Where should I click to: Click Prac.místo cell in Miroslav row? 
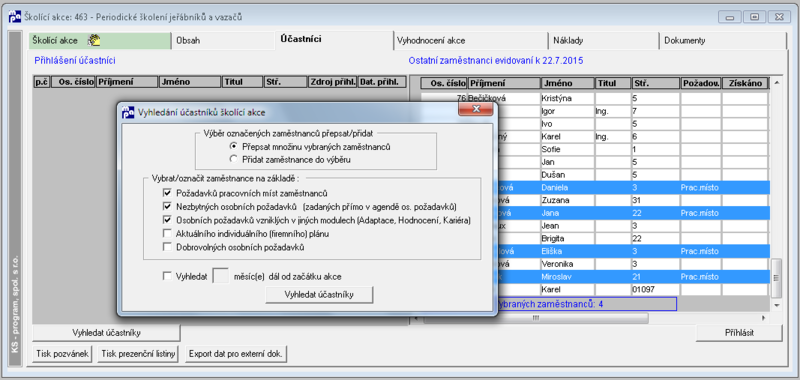pos(701,276)
